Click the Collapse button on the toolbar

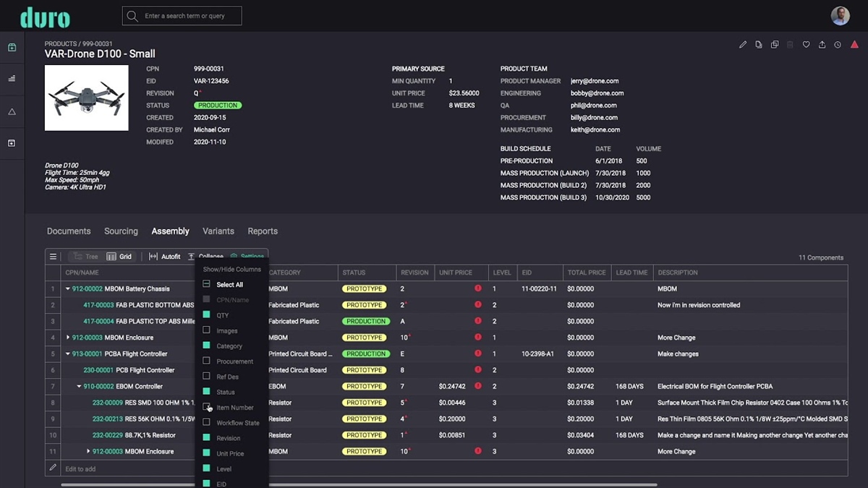205,257
